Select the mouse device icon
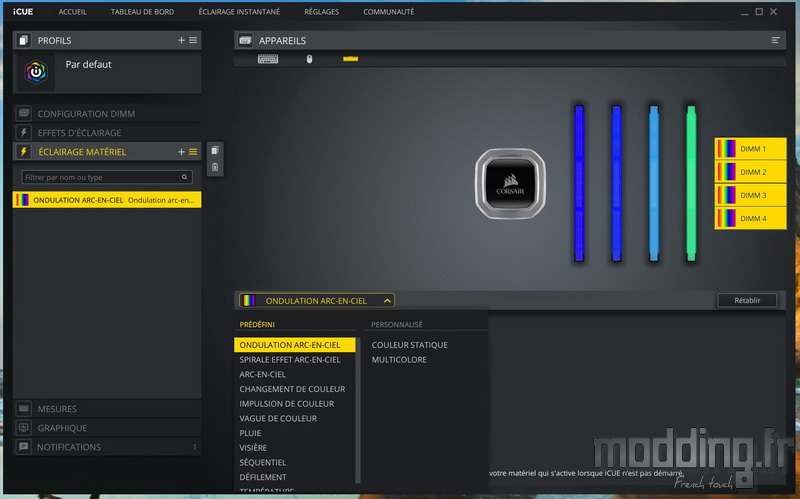800x499 pixels. (309, 59)
